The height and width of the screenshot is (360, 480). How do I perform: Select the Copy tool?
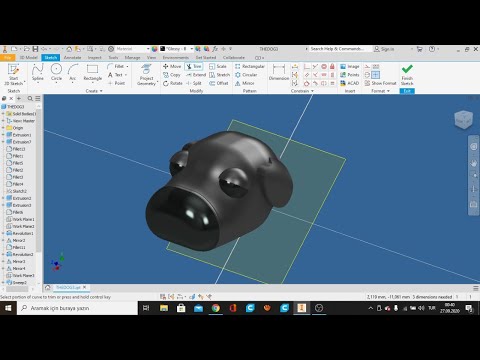pyautogui.click(x=172, y=75)
